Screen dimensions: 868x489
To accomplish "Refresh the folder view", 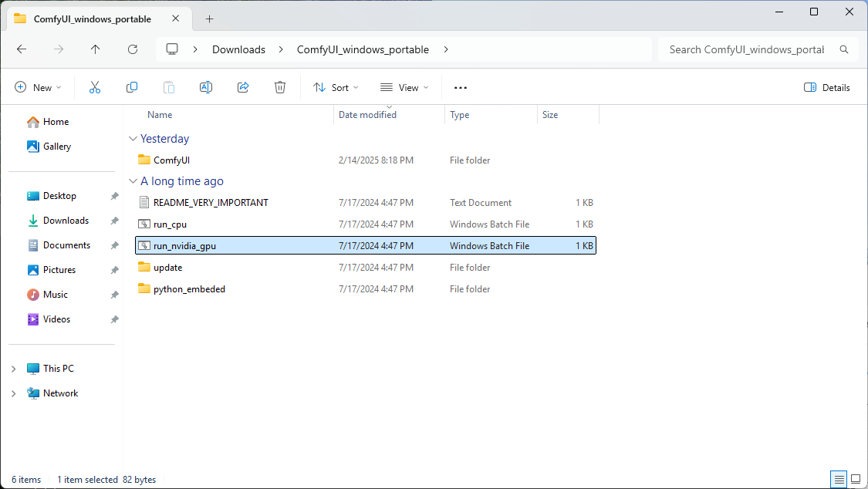I will pyautogui.click(x=132, y=49).
